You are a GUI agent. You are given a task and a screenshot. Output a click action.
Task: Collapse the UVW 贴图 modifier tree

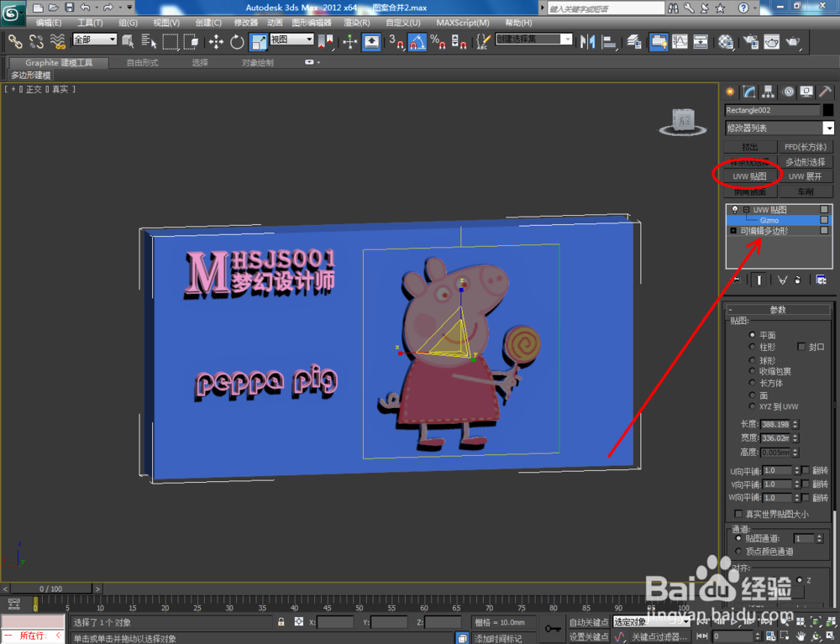click(746, 210)
